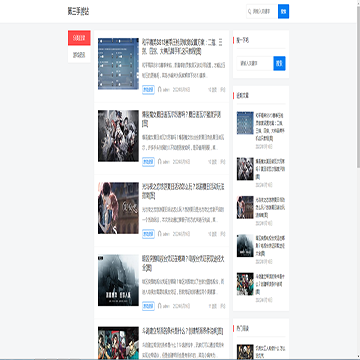The width and height of the screenshot is (360, 360).
Task: Click the blue category tag under the romance couple article
Action: point(148,234)
